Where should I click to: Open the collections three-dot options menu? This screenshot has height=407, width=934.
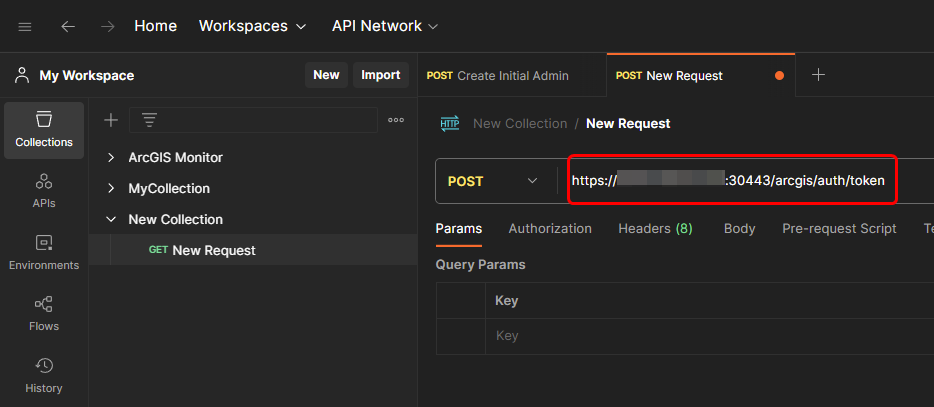tap(396, 120)
